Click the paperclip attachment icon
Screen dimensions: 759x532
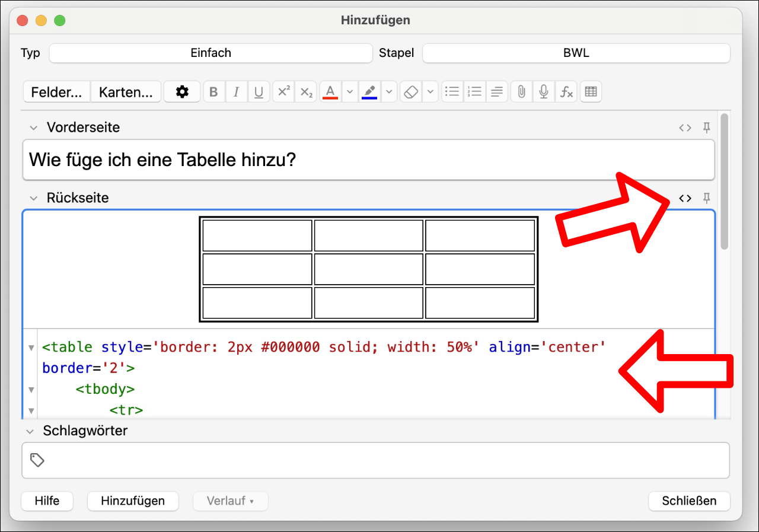point(521,92)
